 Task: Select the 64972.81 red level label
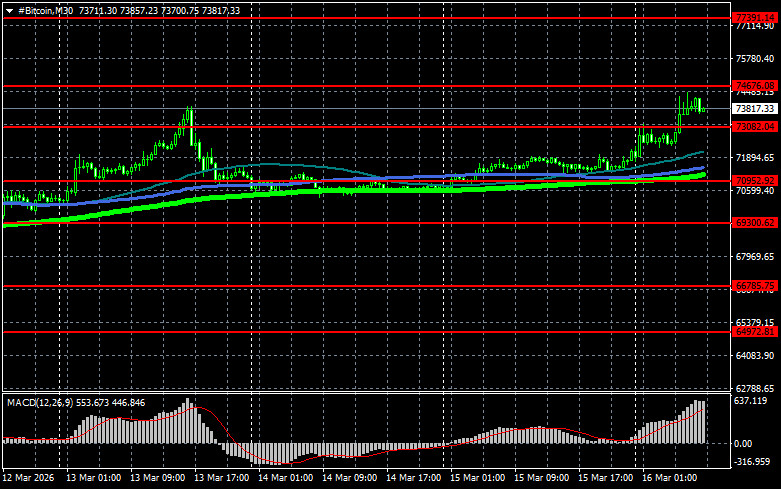point(755,331)
